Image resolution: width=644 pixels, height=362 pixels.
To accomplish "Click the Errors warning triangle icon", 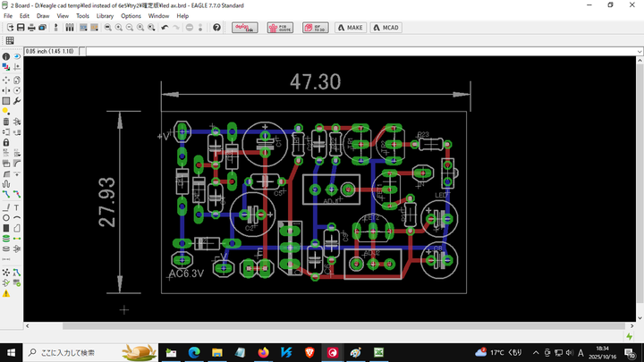I will coord(6,292).
